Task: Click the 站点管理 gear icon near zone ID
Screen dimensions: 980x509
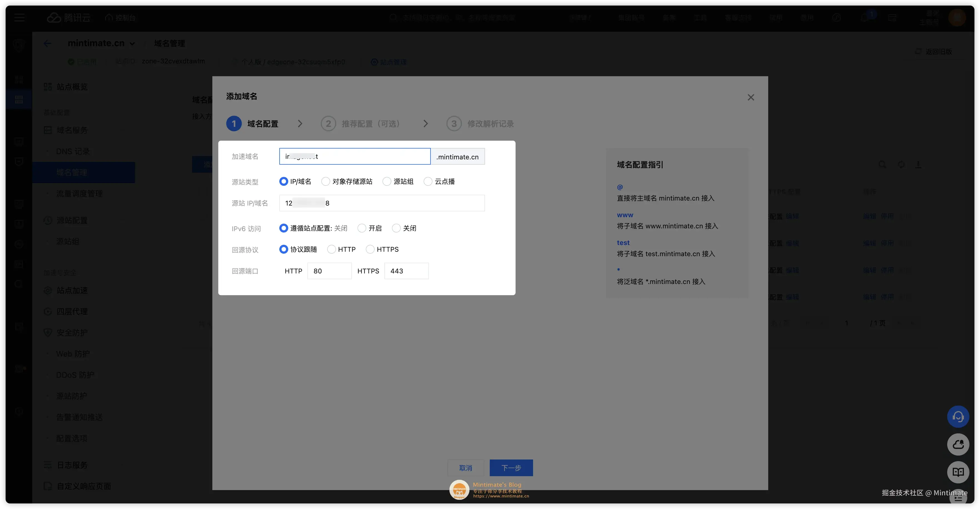Action: (x=374, y=62)
